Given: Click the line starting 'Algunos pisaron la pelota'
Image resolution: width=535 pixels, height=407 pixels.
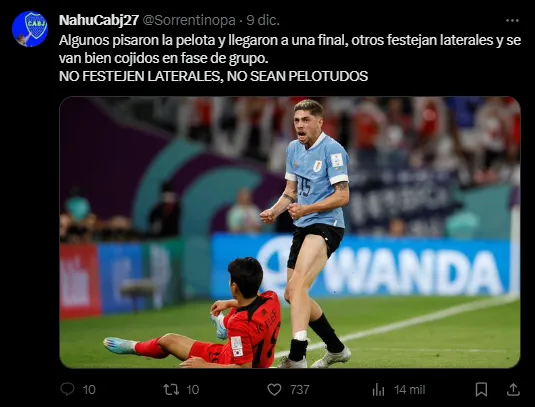Looking at the screenshot, I should click(290, 40).
